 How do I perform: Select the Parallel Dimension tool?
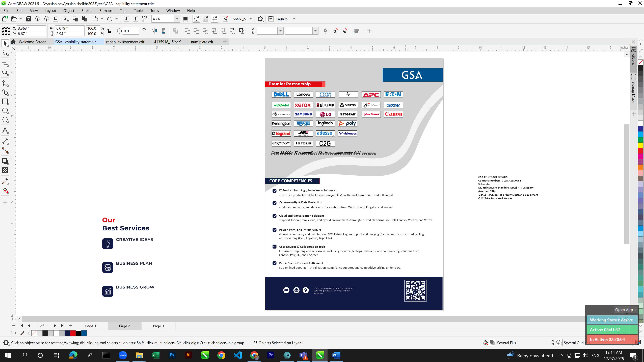coord(5,141)
